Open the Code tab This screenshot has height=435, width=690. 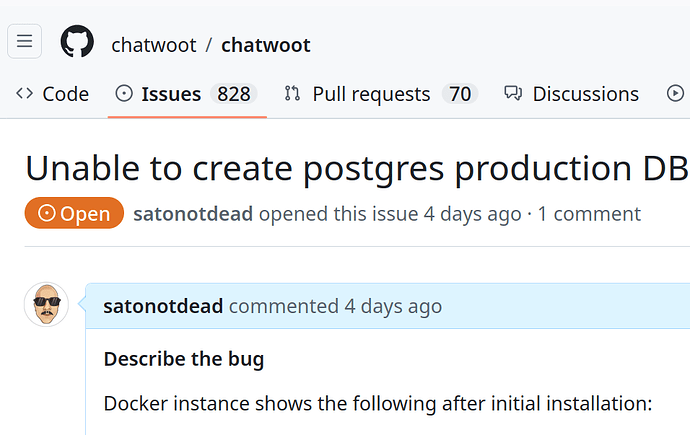[x=65, y=94]
